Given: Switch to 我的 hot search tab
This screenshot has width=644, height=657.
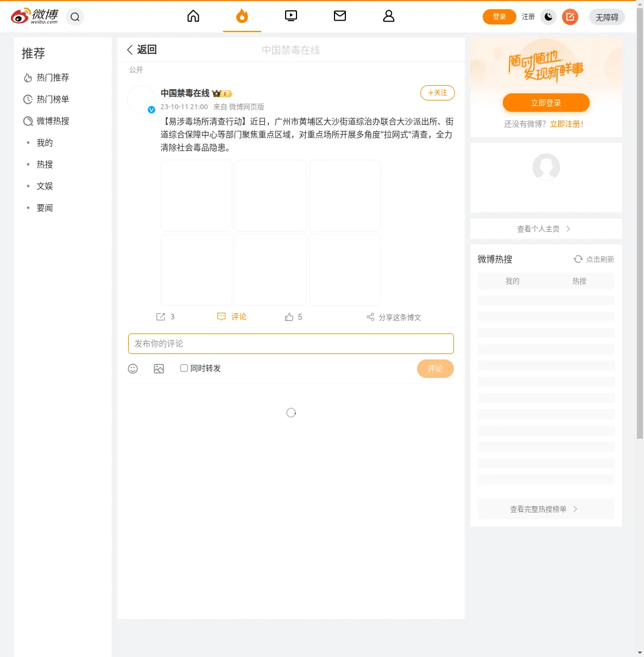Looking at the screenshot, I should (x=513, y=281).
